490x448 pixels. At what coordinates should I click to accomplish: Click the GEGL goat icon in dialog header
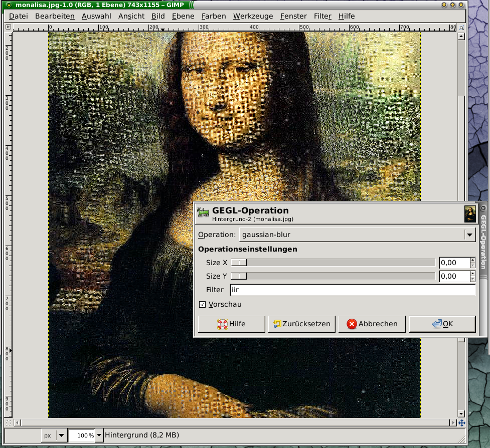(203, 212)
